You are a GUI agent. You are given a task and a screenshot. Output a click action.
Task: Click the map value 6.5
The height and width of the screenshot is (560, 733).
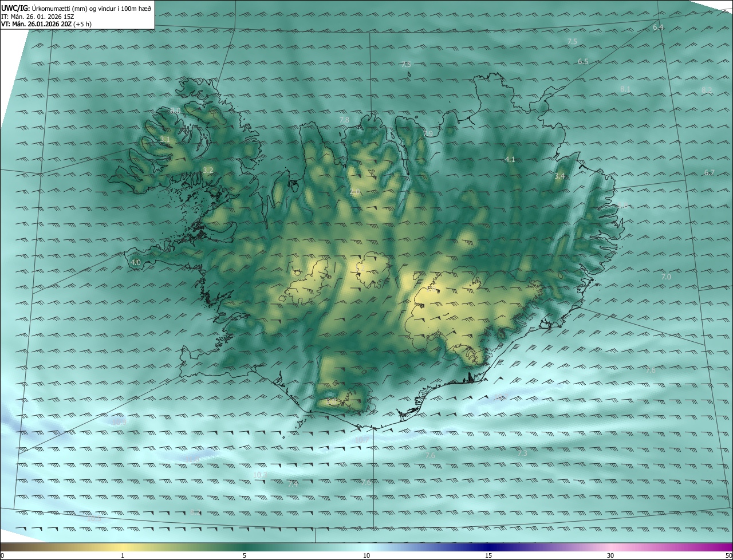583,61
